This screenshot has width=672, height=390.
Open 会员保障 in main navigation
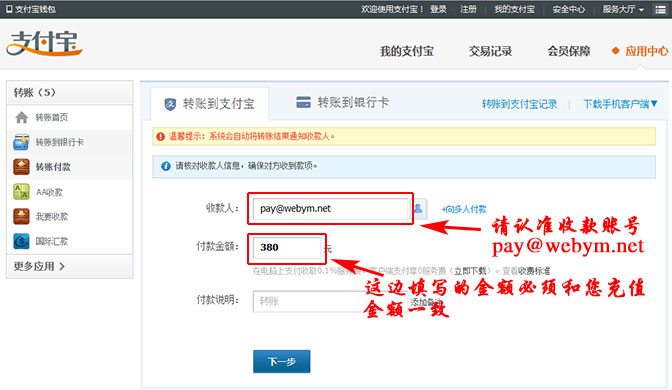569,51
